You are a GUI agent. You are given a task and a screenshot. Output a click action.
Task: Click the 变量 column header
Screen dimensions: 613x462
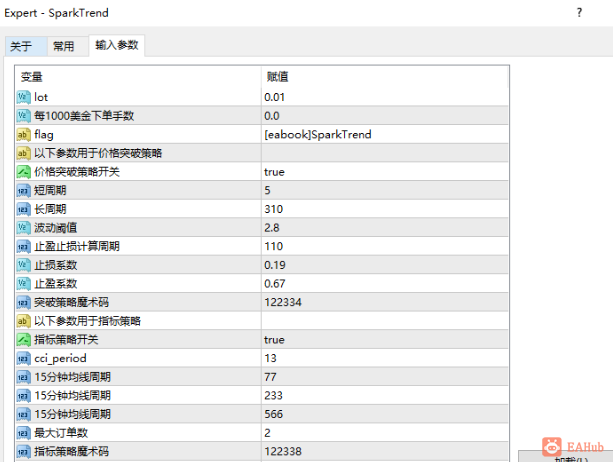tap(138, 77)
